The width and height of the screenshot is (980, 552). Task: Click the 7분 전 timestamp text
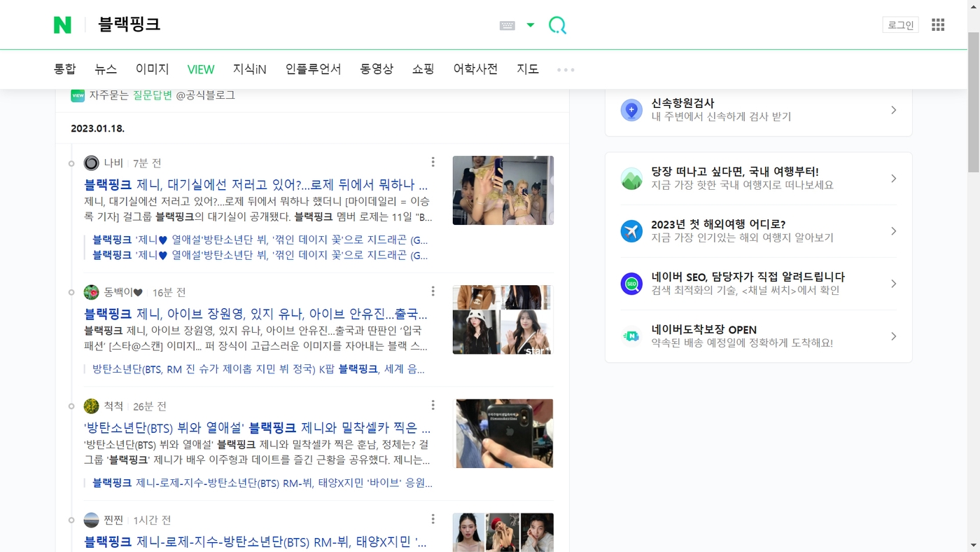point(147,163)
